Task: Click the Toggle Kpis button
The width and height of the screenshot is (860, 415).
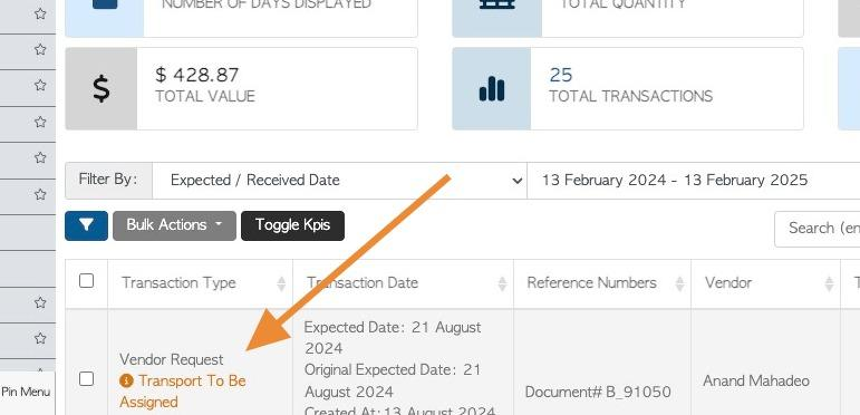Action: point(293,226)
